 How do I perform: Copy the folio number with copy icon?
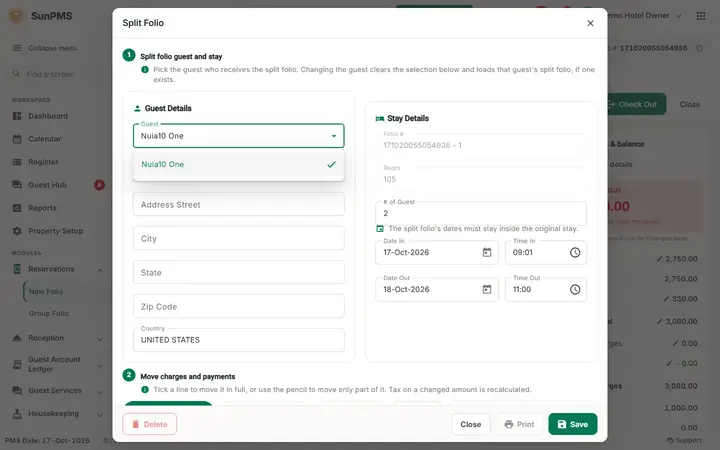[699, 48]
